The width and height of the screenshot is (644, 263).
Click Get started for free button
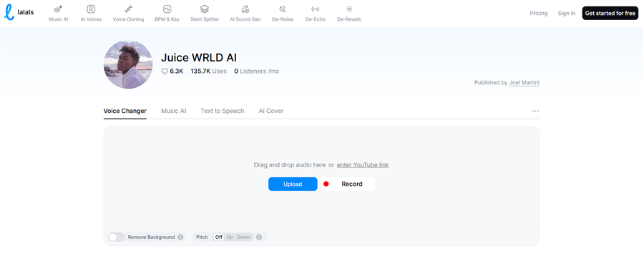610,13
